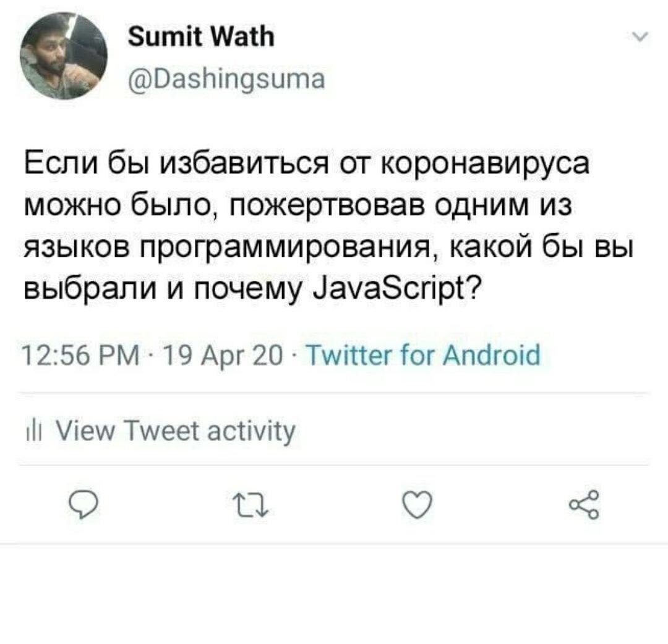This screenshot has height=644, width=668.
Task: Click the Russian tweet text body
Action: (x=328, y=225)
